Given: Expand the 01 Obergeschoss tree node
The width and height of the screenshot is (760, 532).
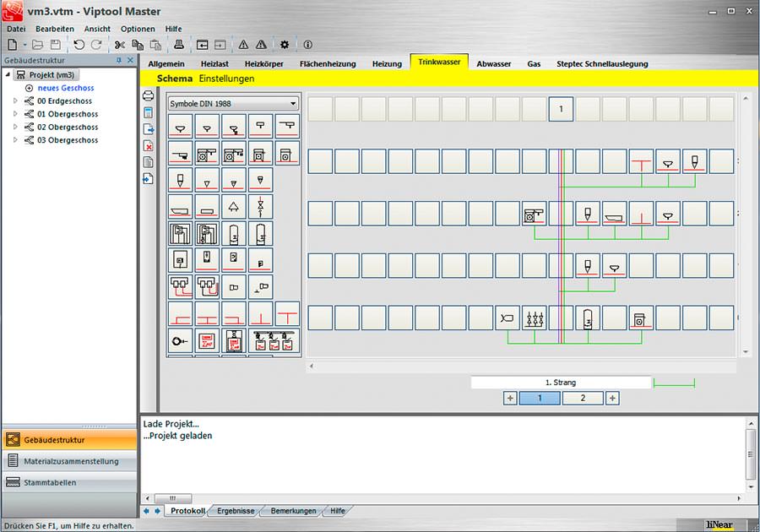Looking at the screenshot, I should [x=15, y=114].
